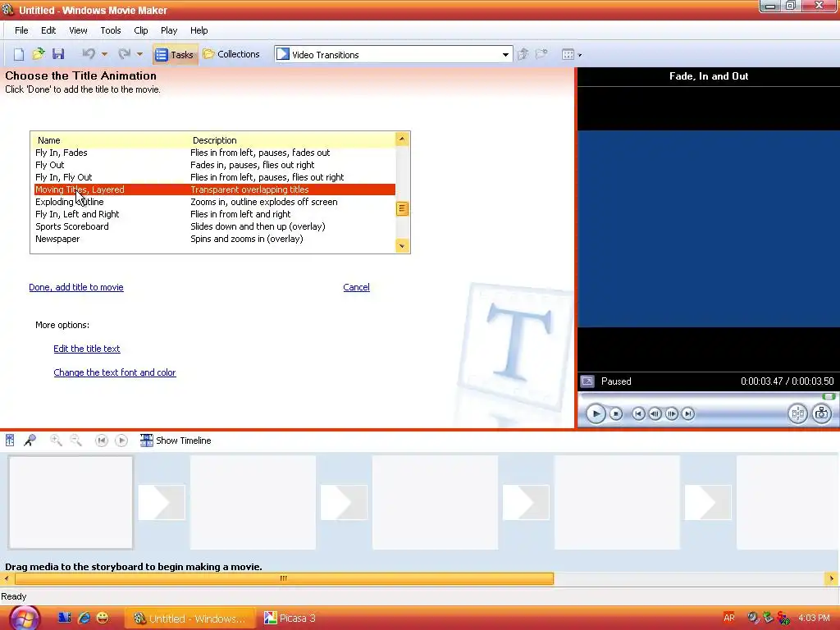Click the animation list scrollbar thumb

tap(402, 209)
